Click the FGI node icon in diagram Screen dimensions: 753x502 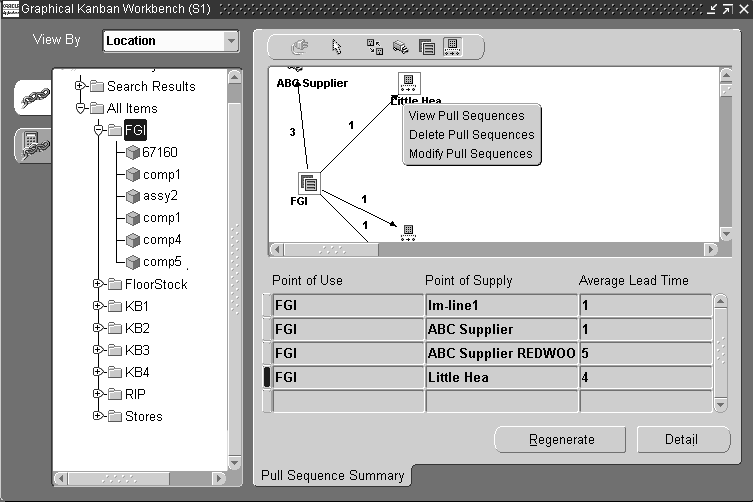coord(308,183)
